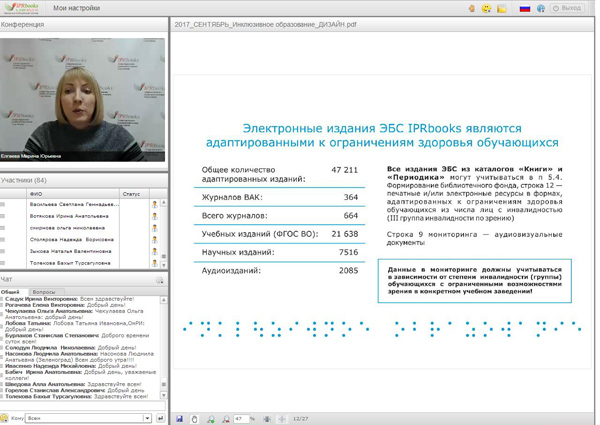Click slide row Журналов ВАК: 364
Viewport: 600px width, 425px height.
(280, 197)
